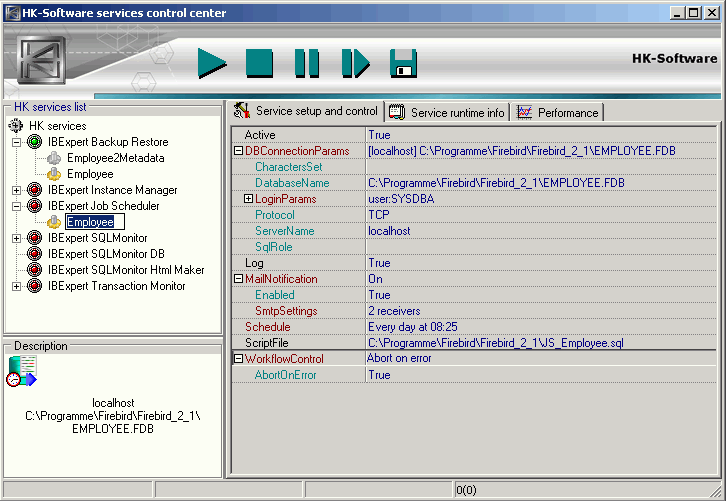Image resolution: width=726 pixels, height=501 pixels.
Task: Edit the SqlRole value field
Action: tap(541, 247)
